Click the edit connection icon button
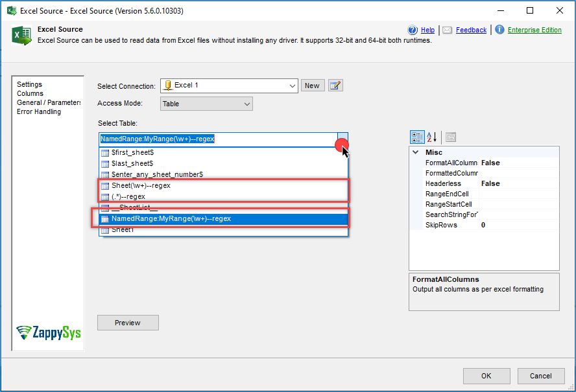576x392 pixels. (335, 86)
